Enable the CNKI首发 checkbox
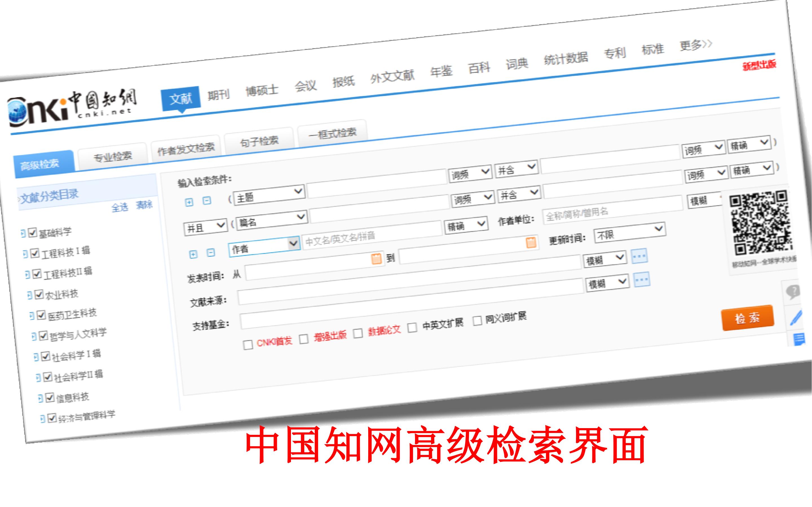Image resolution: width=812 pixels, height=507 pixels. 248,345
